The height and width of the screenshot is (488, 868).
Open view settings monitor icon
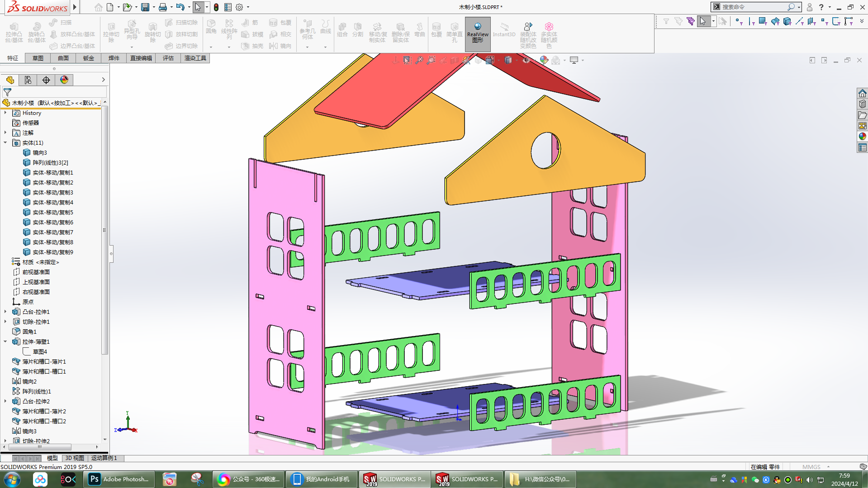(x=574, y=60)
